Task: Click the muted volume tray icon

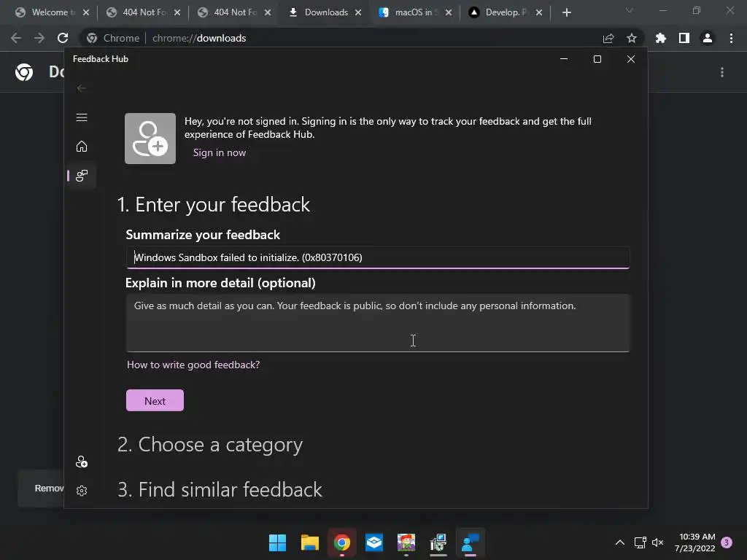Action: (658, 542)
